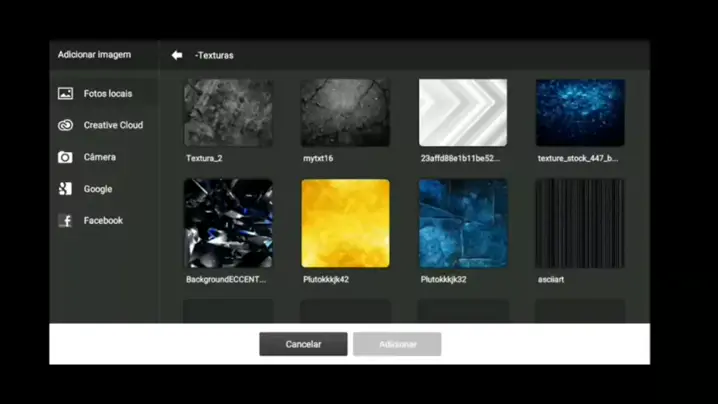Click the Google icon in sidebar
The width and height of the screenshot is (718, 404).
(65, 189)
